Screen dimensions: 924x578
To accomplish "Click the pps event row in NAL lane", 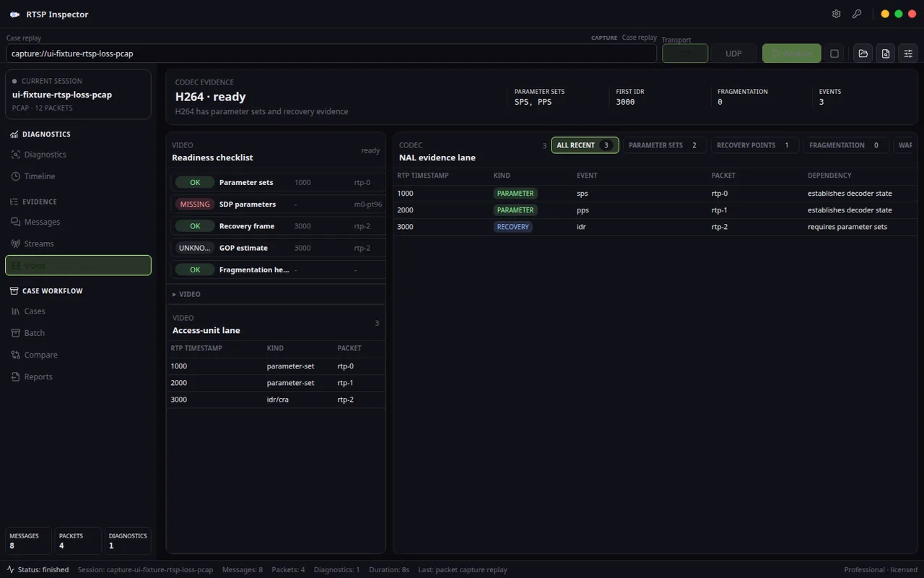I will coord(655,210).
